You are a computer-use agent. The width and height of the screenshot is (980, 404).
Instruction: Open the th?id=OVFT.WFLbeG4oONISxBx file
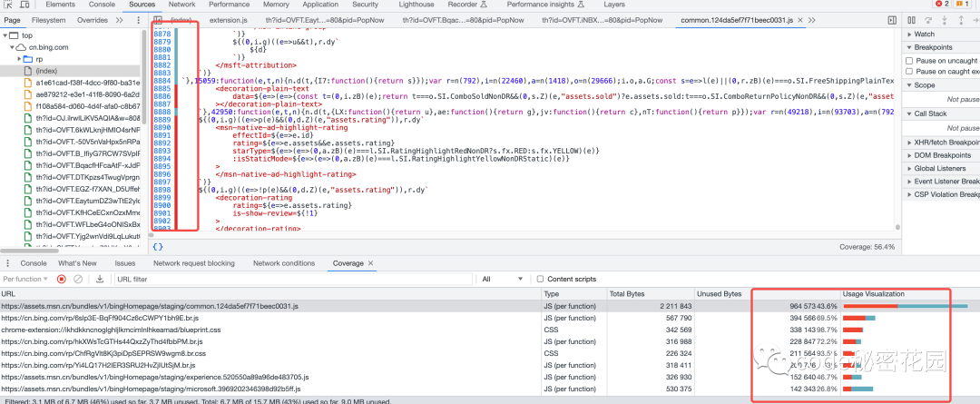point(82,223)
